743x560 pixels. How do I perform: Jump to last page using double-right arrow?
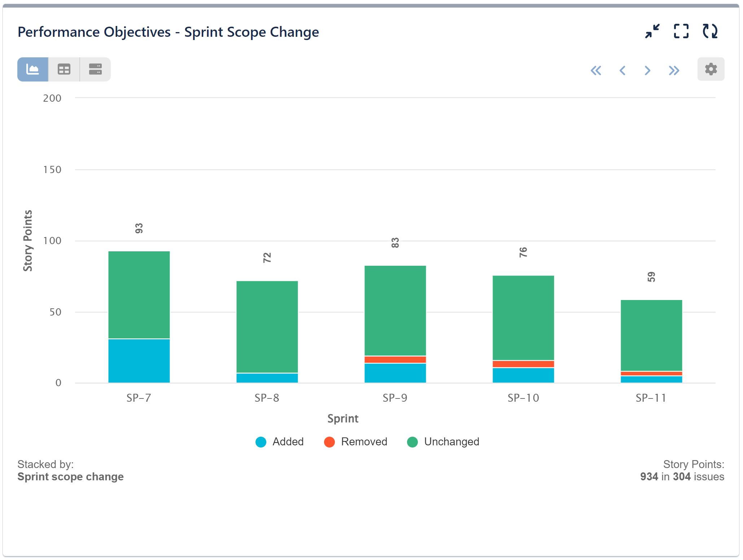point(673,71)
